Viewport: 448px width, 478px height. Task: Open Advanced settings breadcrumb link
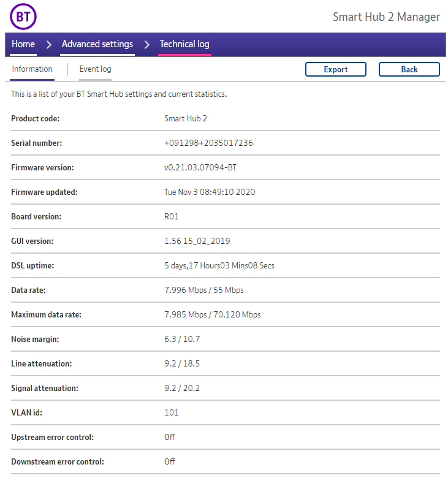[97, 44]
